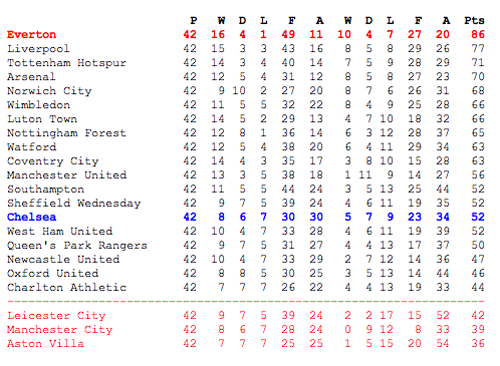Click Arsenal team name
The image size is (500, 366).
click(31, 77)
